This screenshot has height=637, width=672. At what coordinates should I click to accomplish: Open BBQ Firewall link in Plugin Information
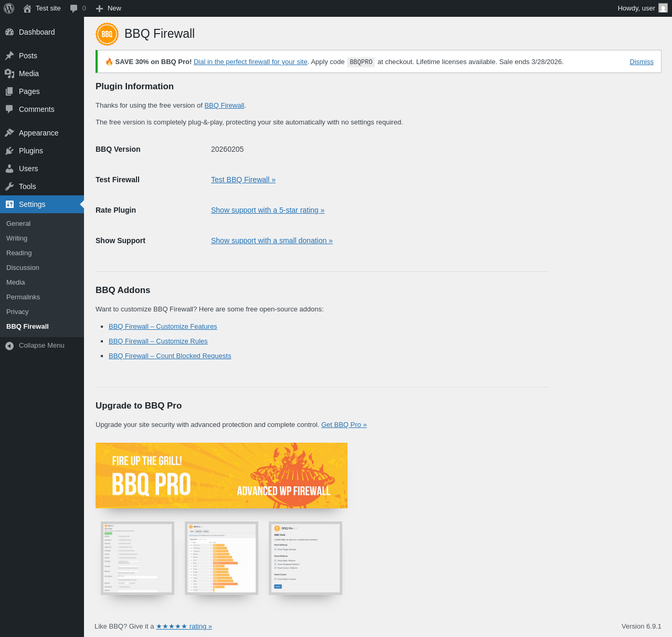click(224, 106)
